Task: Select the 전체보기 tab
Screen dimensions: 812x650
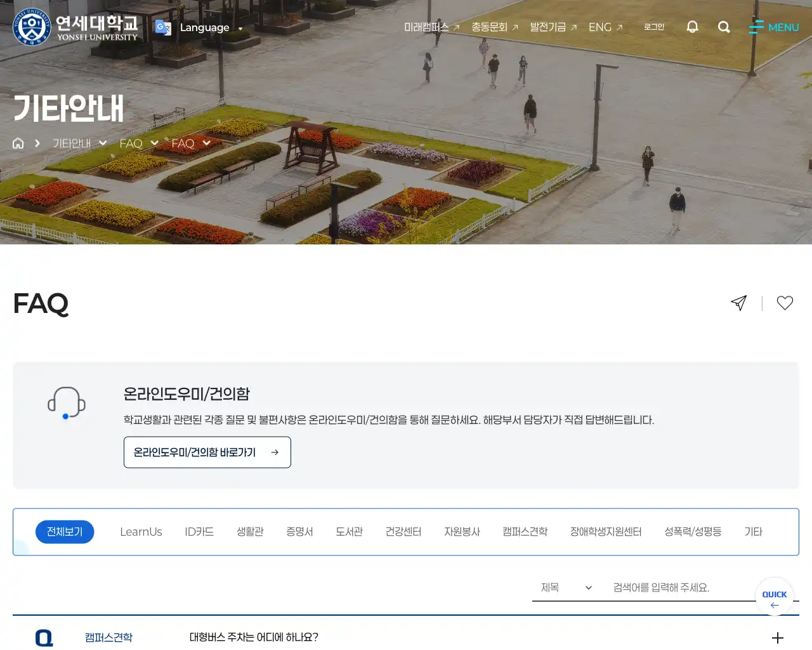Action: (65, 532)
